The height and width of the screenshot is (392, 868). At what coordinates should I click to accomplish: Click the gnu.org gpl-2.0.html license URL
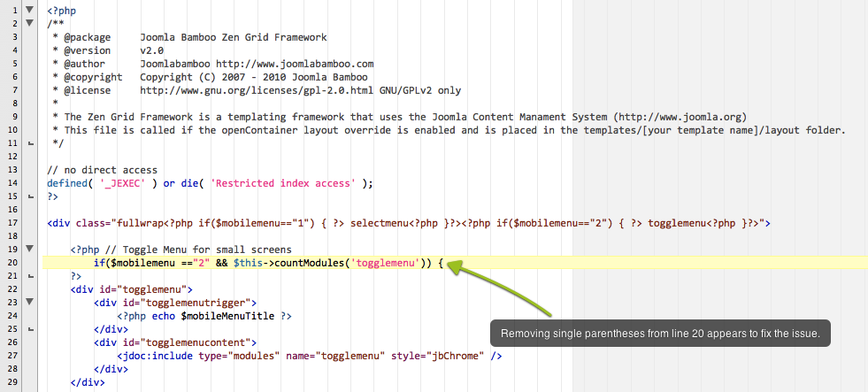point(257,91)
